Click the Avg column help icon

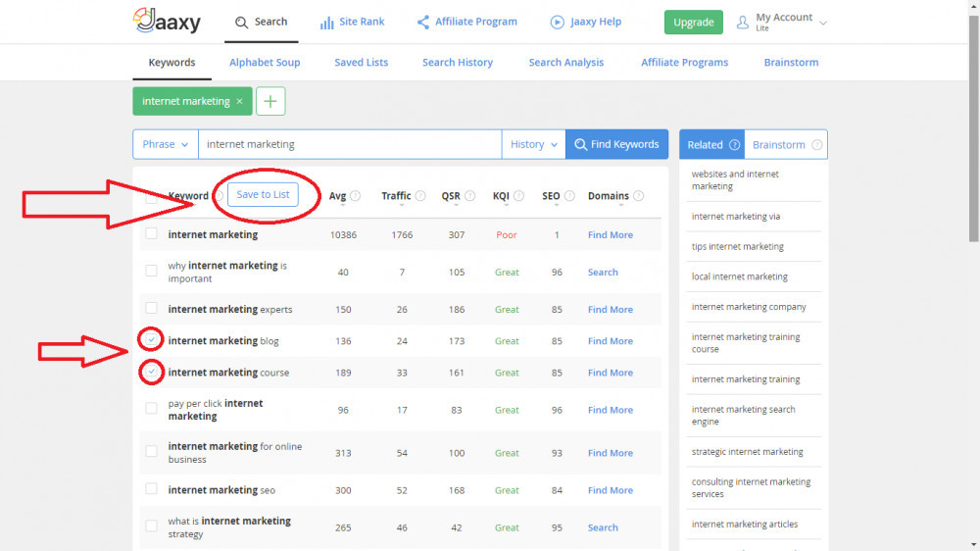(x=355, y=196)
